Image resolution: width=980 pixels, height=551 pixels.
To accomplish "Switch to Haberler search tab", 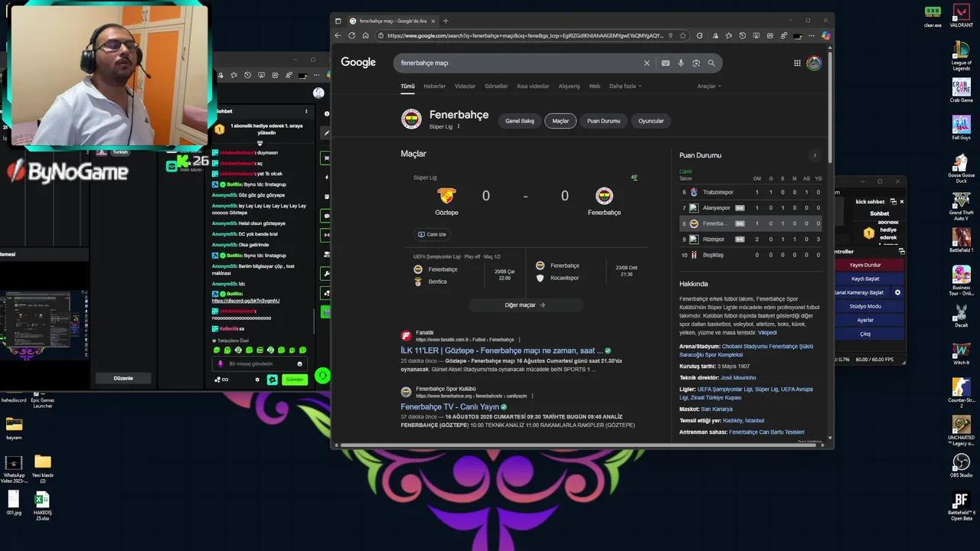I will click(434, 86).
